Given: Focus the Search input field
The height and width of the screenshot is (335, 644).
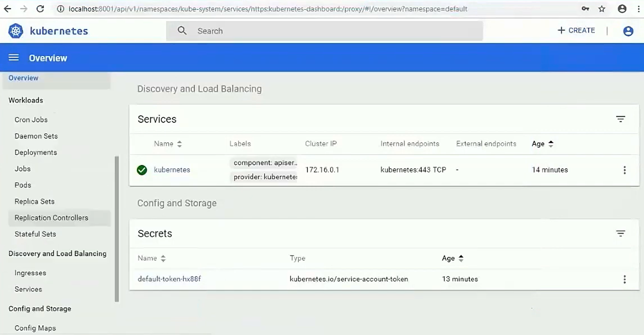Looking at the screenshot, I should [324, 31].
